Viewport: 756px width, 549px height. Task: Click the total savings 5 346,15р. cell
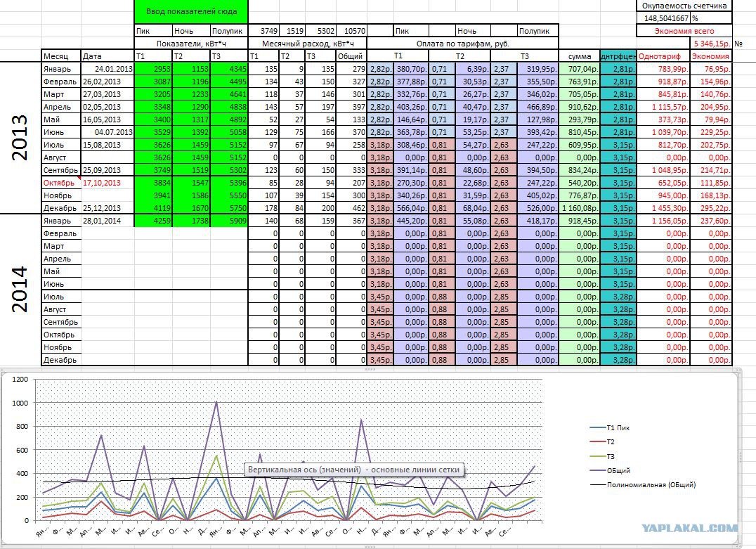pyautogui.click(x=711, y=44)
